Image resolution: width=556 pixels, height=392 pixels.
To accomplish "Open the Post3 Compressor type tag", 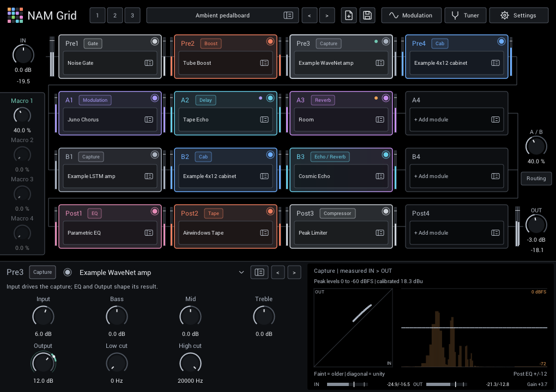I will coord(337,213).
